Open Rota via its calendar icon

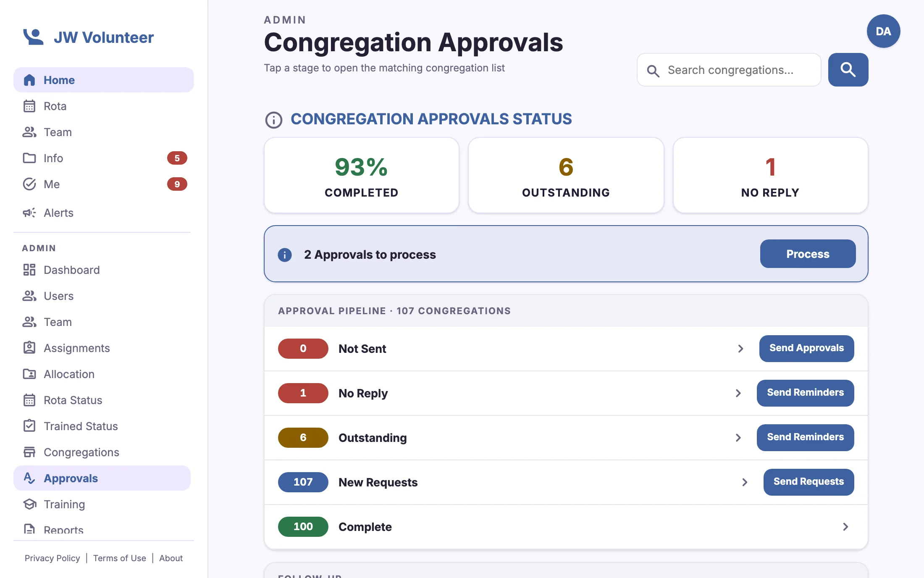click(x=29, y=106)
